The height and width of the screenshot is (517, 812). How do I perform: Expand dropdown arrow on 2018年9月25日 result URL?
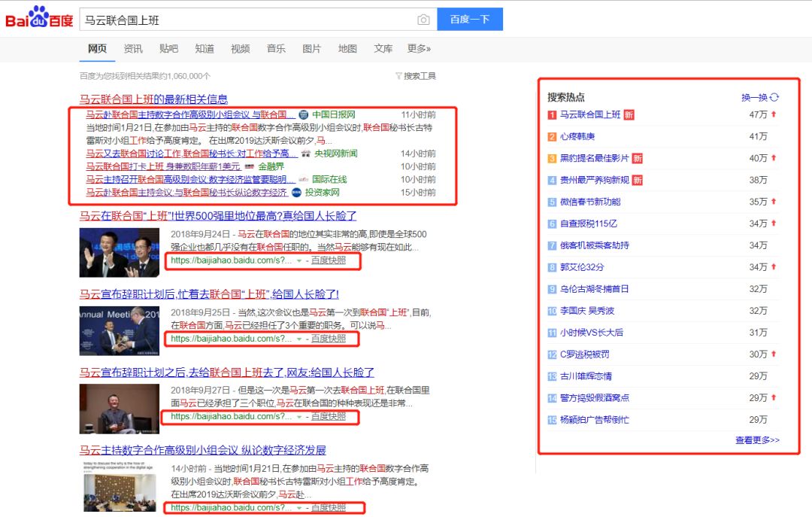[x=298, y=339]
